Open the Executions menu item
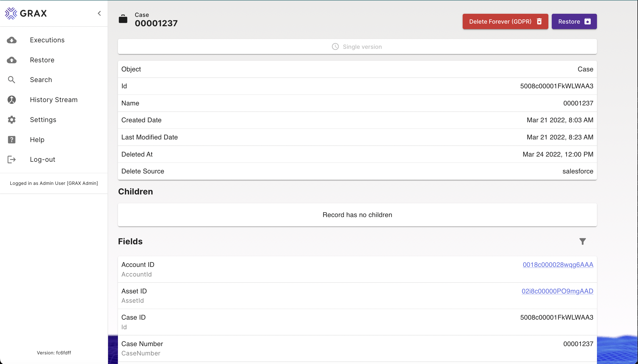This screenshot has width=638, height=364. click(47, 40)
